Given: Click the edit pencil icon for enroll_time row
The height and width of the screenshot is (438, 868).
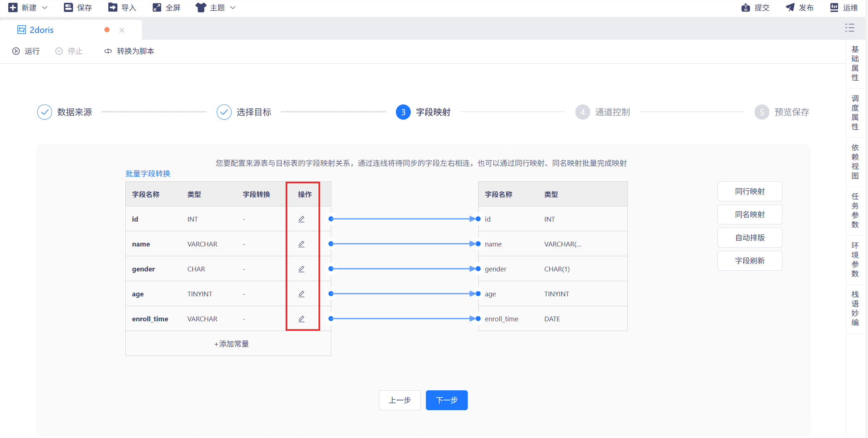Looking at the screenshot, I should coord(301,319).
